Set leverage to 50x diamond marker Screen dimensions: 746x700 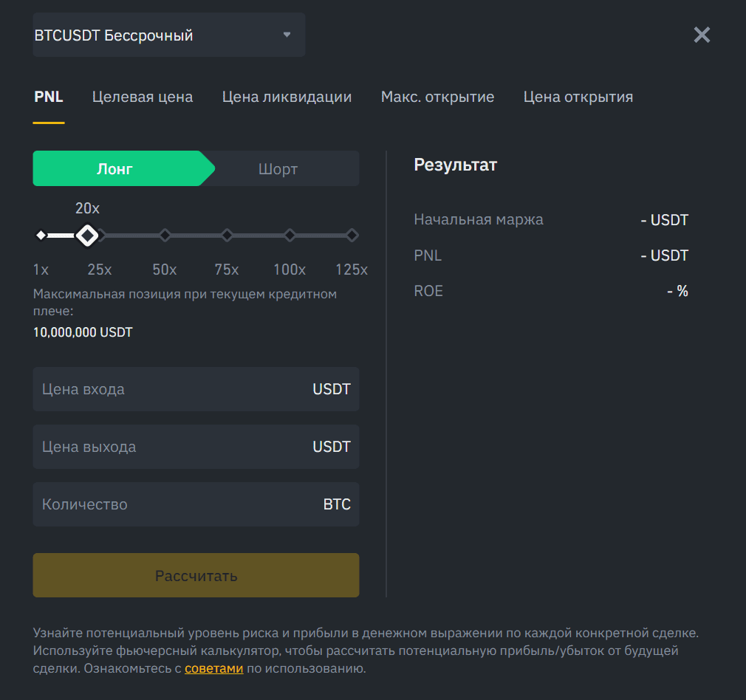165,236
